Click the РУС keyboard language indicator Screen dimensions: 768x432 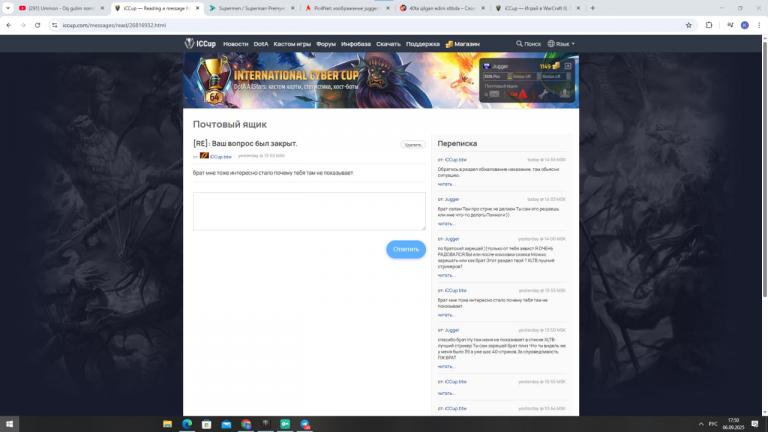click(x=713, y=424)
